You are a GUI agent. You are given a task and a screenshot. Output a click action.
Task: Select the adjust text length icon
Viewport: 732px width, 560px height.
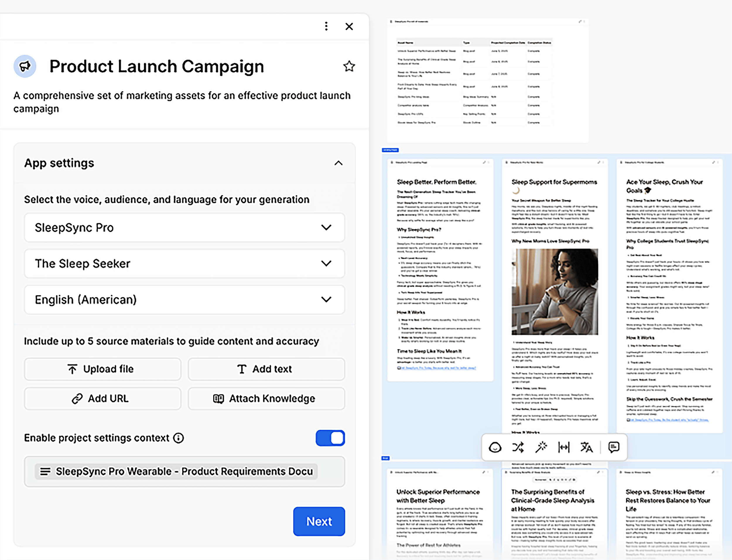(564, 447)
